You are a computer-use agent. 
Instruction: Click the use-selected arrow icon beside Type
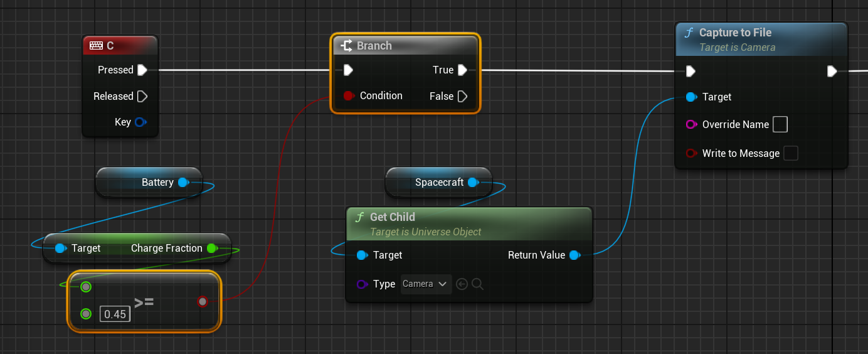pos(462,284)
